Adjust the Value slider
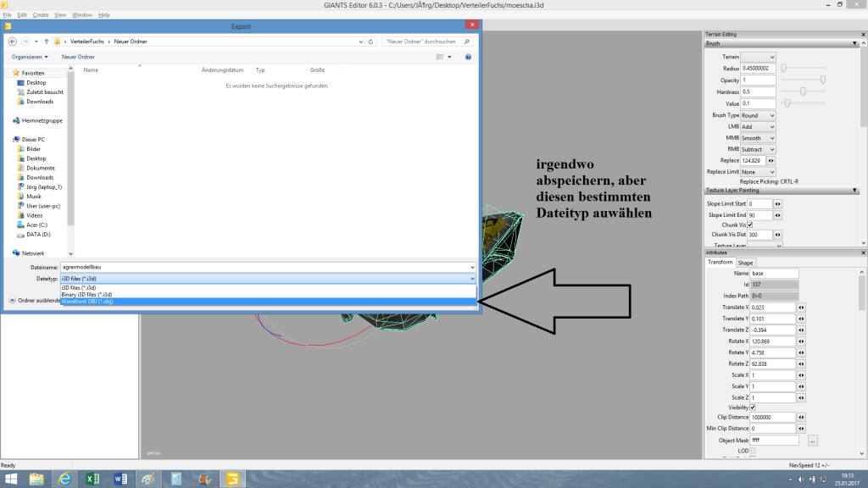The image size is (868, 488). pos(787,103)
